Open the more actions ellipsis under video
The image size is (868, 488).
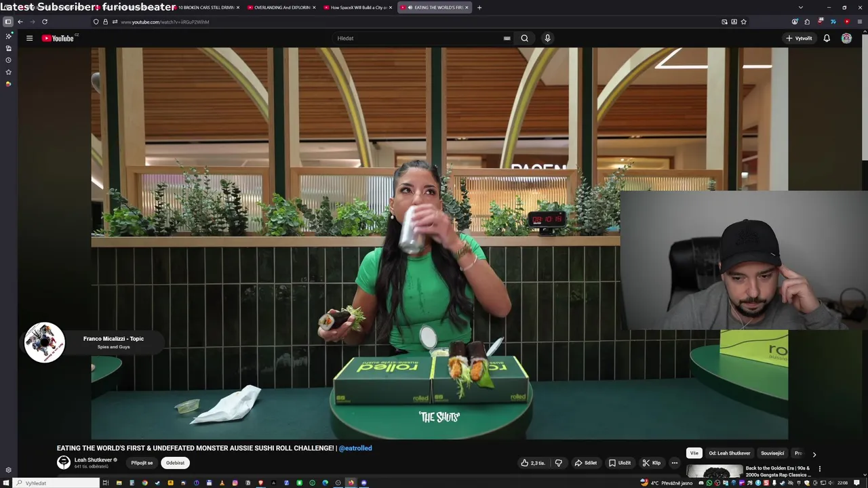coord(674,463)
